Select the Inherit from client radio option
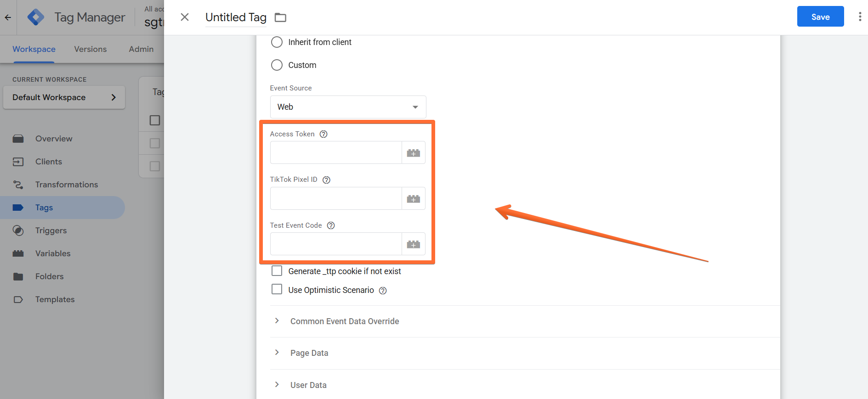The height and width of the screenshot is (399, 868). click(x=277, y=42)
